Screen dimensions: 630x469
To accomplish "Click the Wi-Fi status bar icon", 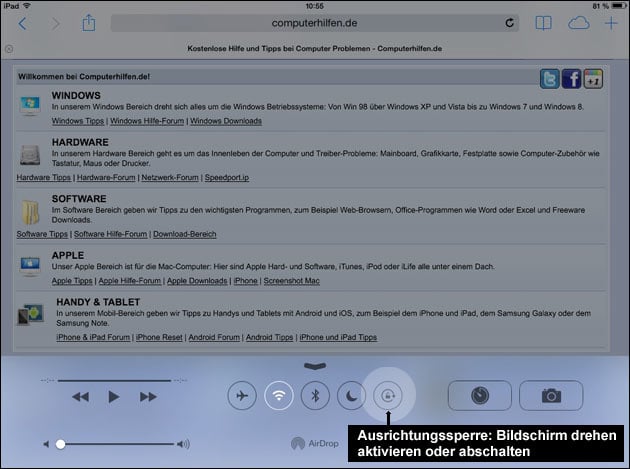I will pyautogui.click(x=27, y=6).
